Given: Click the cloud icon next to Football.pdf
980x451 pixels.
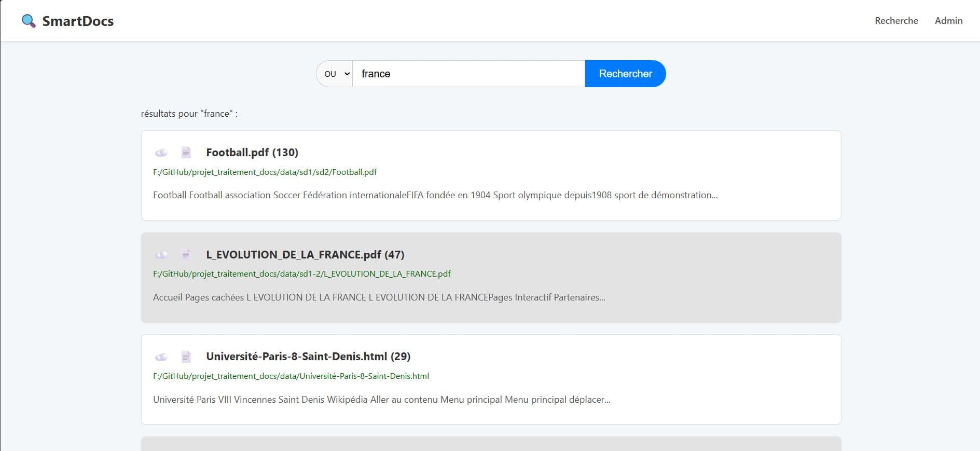Looking at the screenshot, I should coord(161,153).
